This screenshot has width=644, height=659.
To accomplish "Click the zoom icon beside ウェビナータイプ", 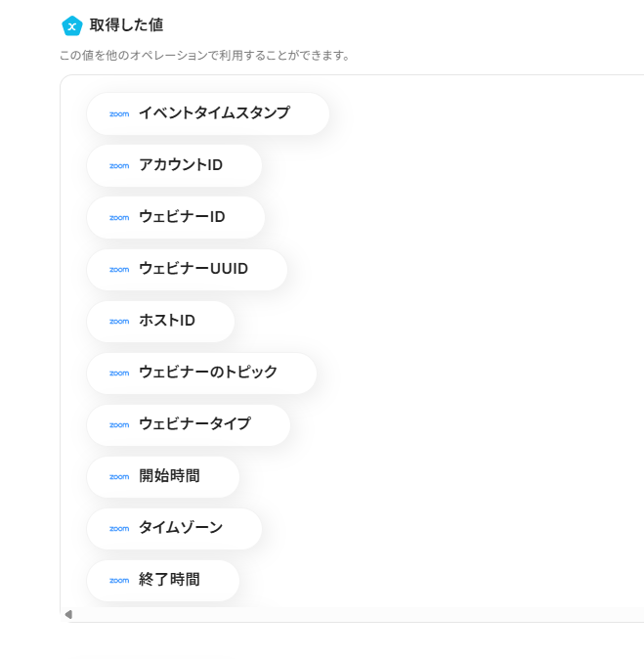I will pos(119,424).
